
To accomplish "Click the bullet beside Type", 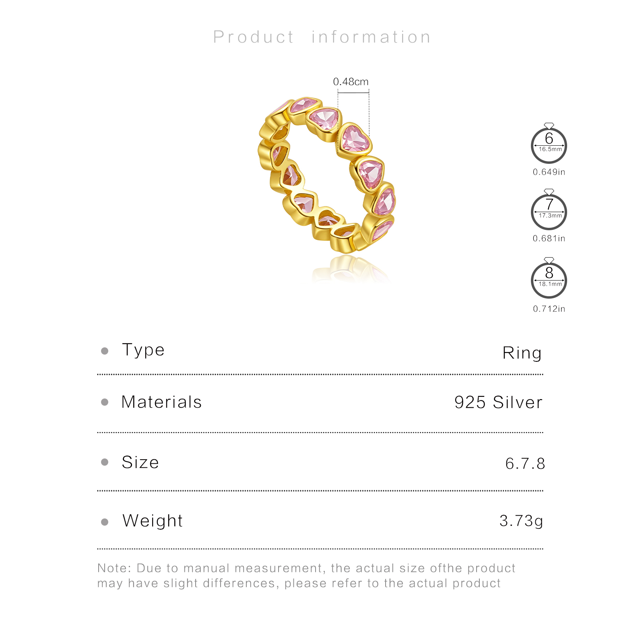I will 105,351.
